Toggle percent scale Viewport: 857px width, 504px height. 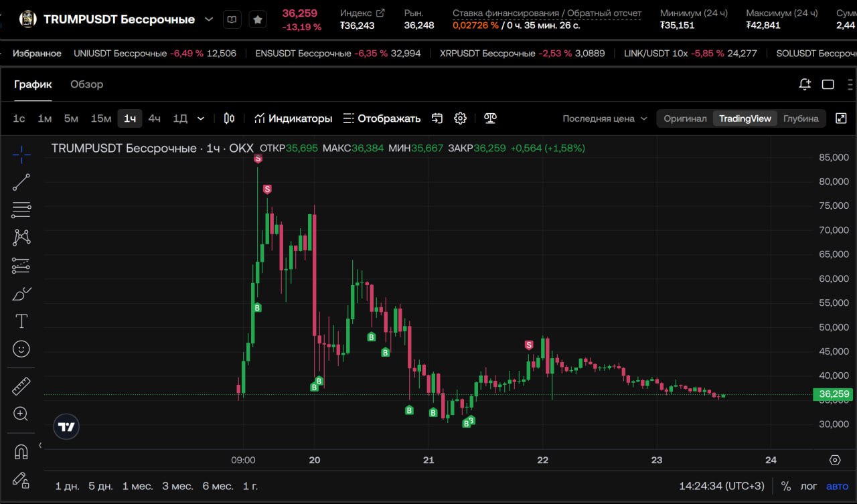coord(786,486)
